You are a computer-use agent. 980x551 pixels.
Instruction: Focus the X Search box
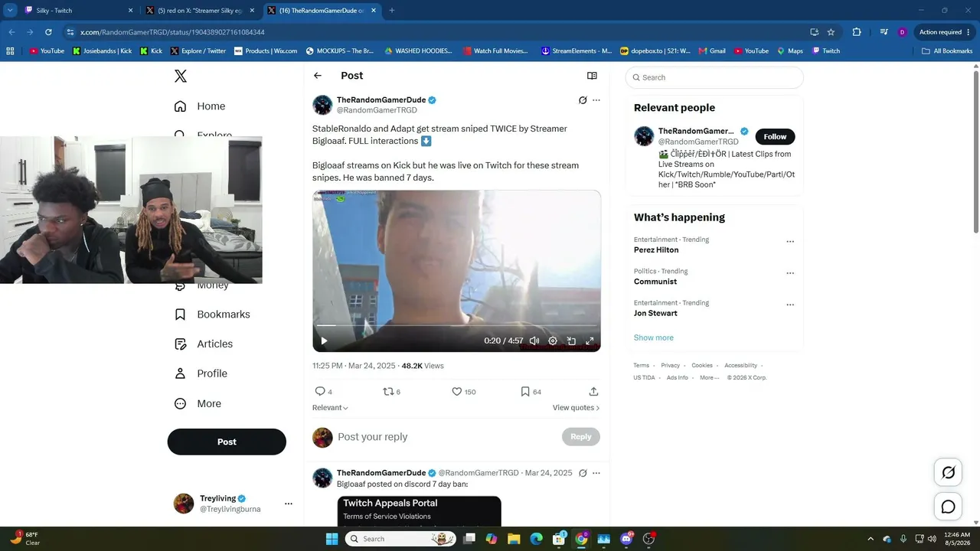coord(714,77)
